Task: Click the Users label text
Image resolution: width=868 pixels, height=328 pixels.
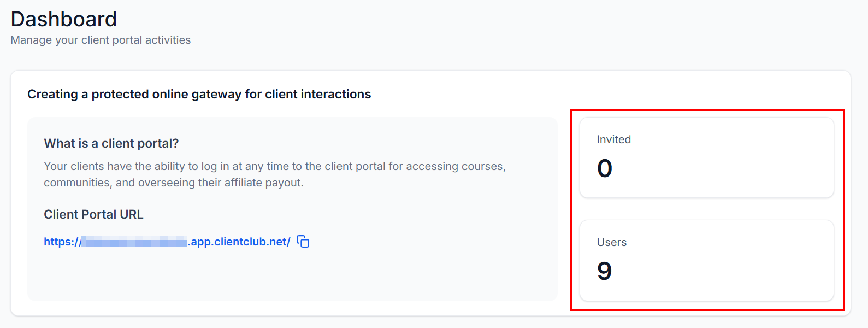Action: pyautogui.click(x=611, y=242)
